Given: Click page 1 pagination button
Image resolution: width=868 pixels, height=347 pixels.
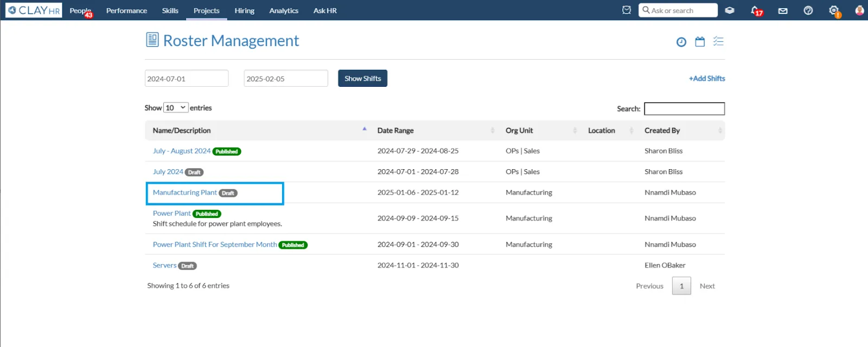Looking at the screenshot, I should 681,286.
